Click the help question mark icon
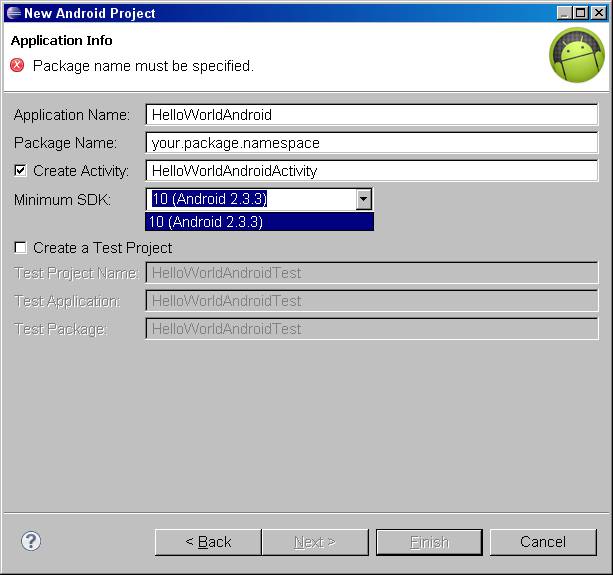Screen dimensions: 613x575 (31, 541)
